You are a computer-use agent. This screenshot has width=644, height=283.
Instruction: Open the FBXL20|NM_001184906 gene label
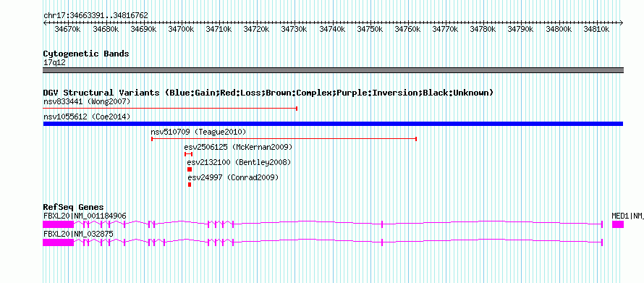[x=85, y=216]
